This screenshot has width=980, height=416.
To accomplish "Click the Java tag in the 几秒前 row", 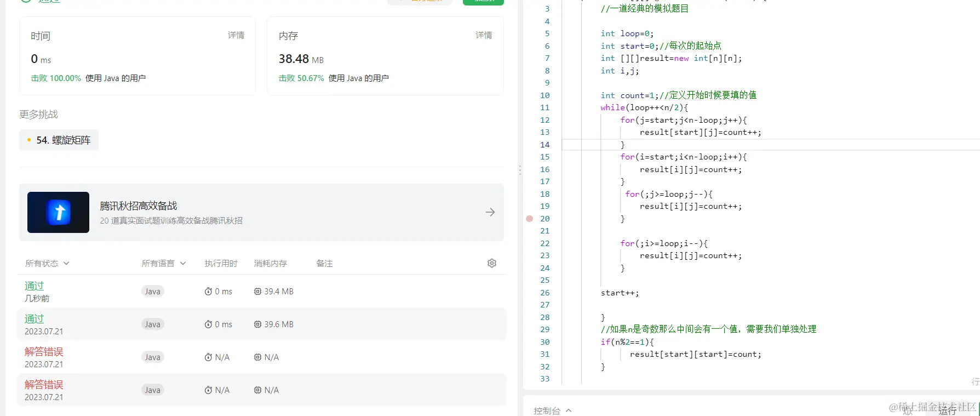I will [x=153, y=292].
